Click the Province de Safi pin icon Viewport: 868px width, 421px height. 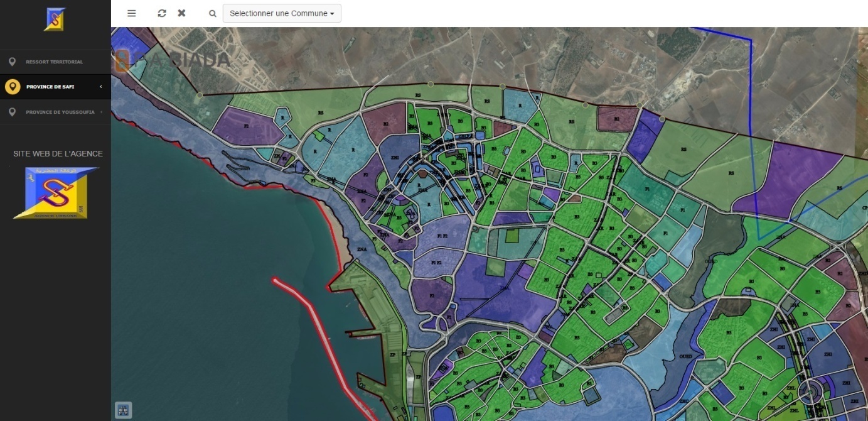(12, 87)
